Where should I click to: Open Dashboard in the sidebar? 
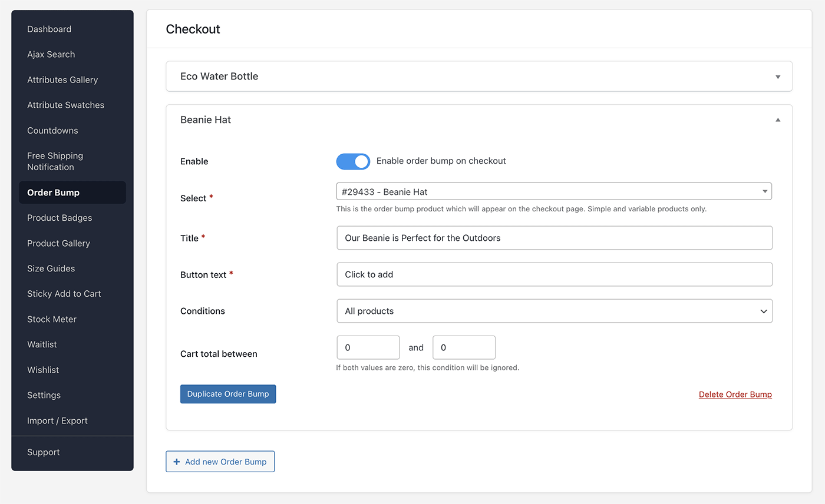49,29
